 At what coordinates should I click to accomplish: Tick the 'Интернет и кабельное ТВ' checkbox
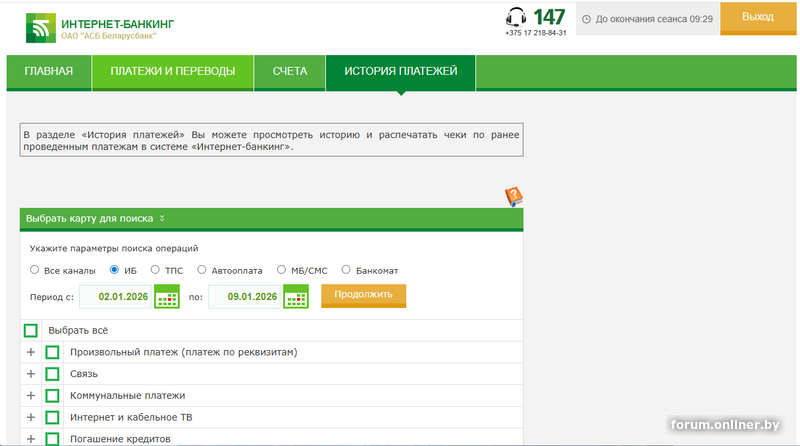(x=52, y=417)
